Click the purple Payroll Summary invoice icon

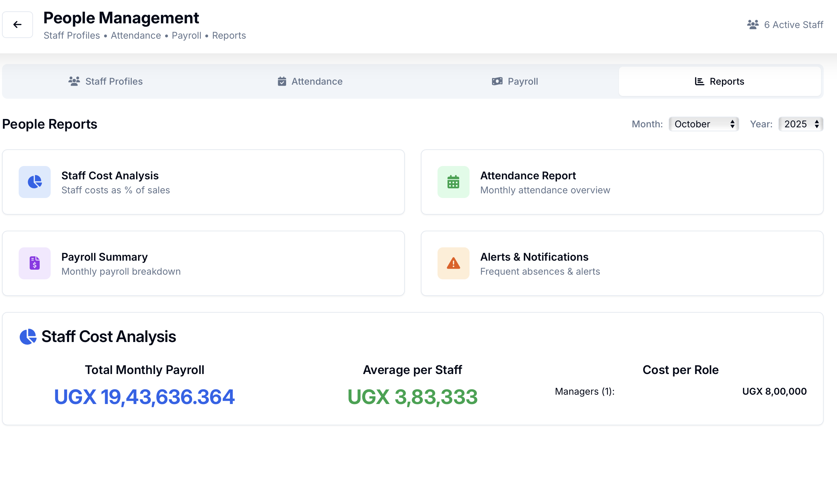click(x=35, y=263)
